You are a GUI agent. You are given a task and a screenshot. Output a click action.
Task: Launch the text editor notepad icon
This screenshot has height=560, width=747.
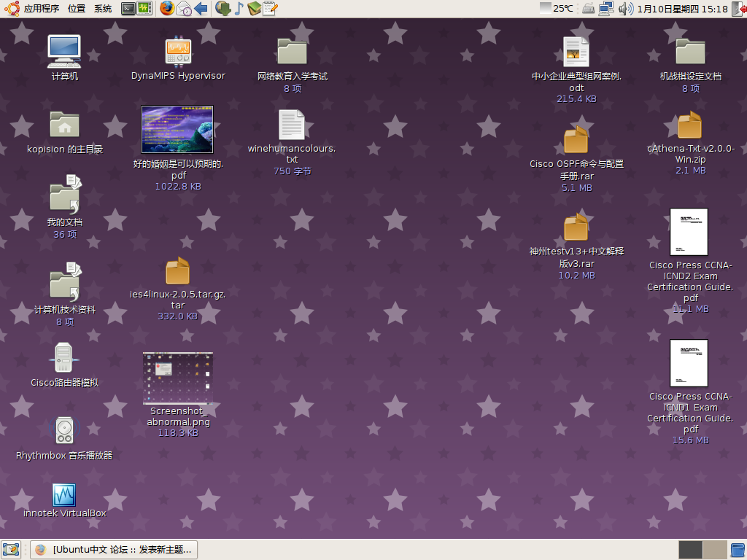270,8
